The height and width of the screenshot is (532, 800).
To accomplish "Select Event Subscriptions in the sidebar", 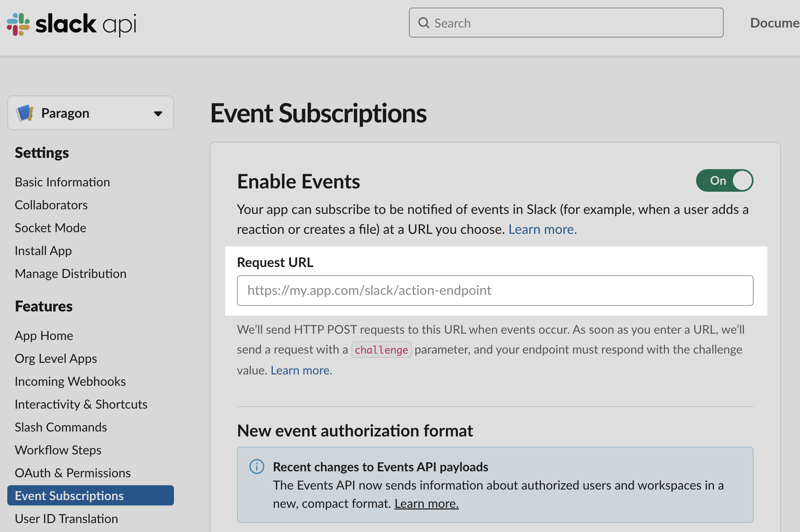I will [91, 496].
